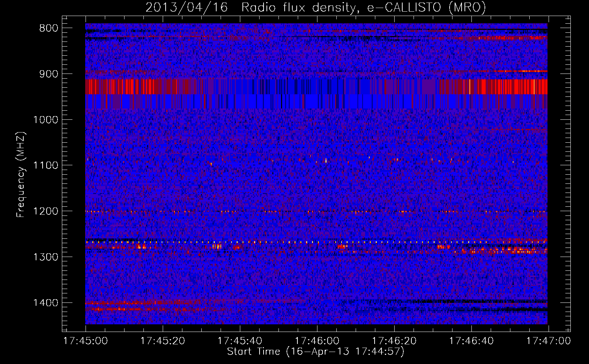The height and width of the screenshot is (364, 589).
Task: Select the 1000 frequency tick label
Action: [x=46, y=120]
